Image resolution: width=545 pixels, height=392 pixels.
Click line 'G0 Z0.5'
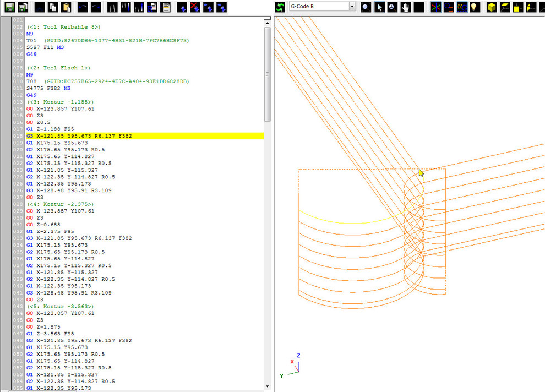click(38, 122)
